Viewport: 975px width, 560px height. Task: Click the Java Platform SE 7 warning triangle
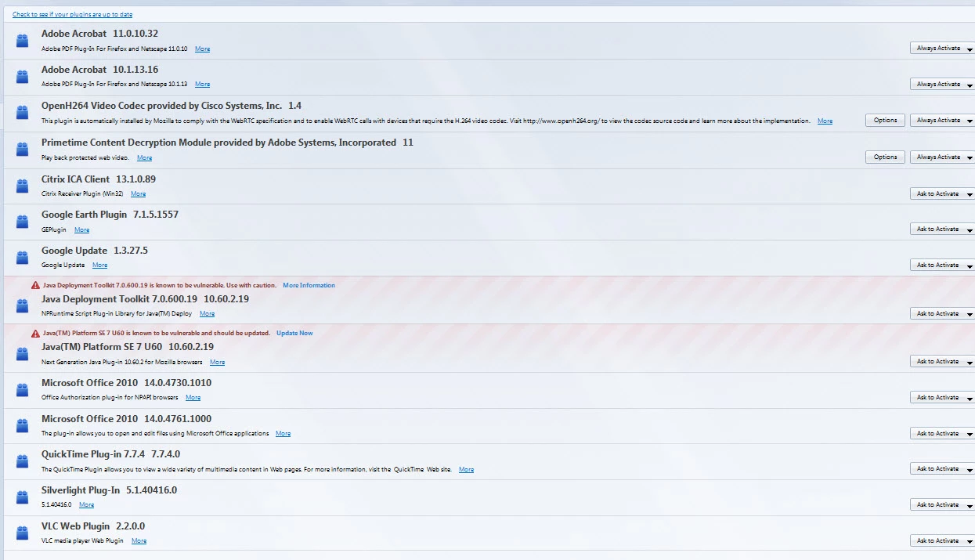point(35,333)
